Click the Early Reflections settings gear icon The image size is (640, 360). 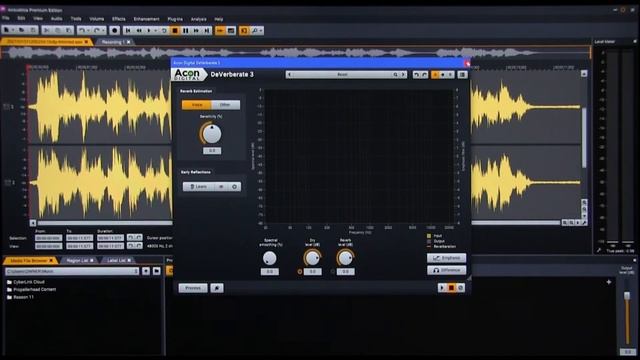click(x=234, y=187)
